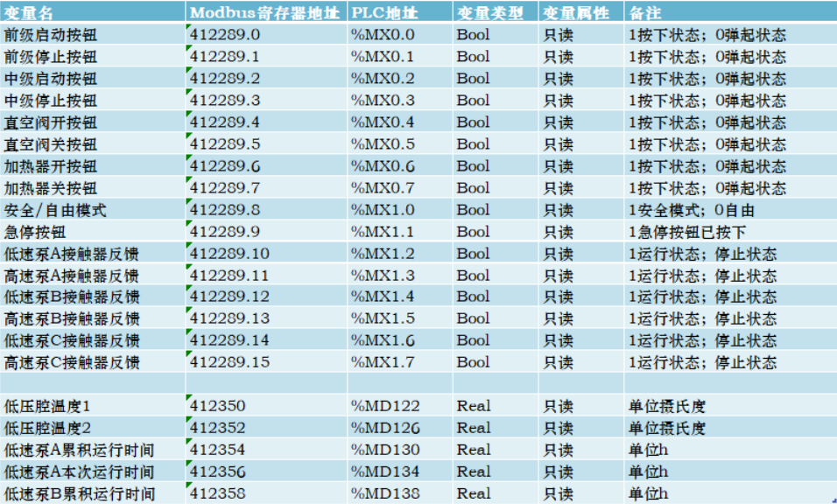The height and width of the screenshot is (504, 837).
Task: Select the "安全/自由模式" cell
Action: (55, 210)
